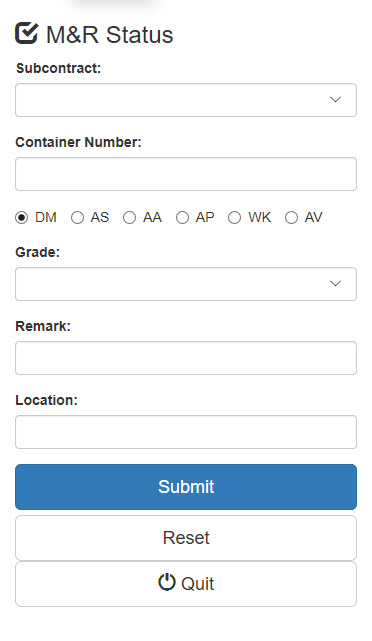
Task: Focus the Container Number text field
Action: coord(186,174)
